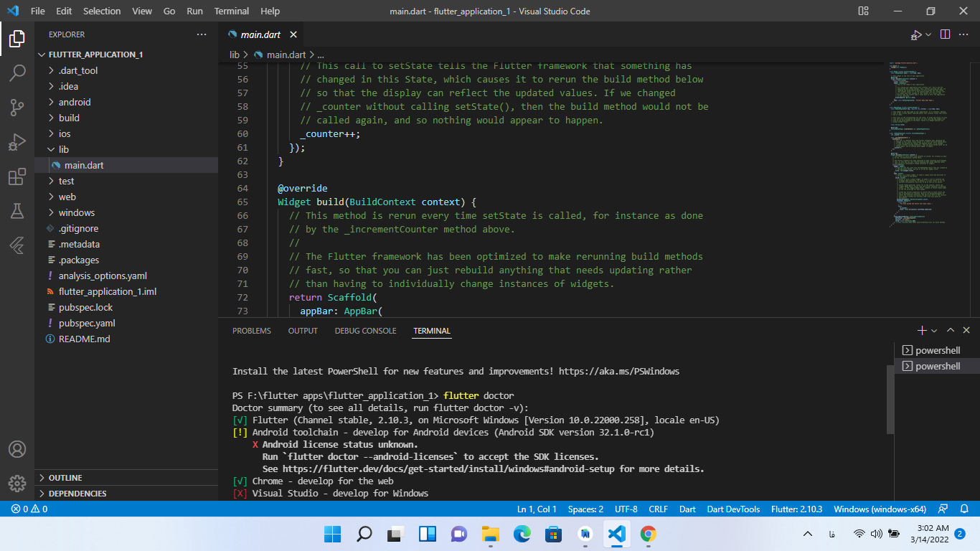Open the Terminal menu
980x551 pixels.
tap(232, 11)
